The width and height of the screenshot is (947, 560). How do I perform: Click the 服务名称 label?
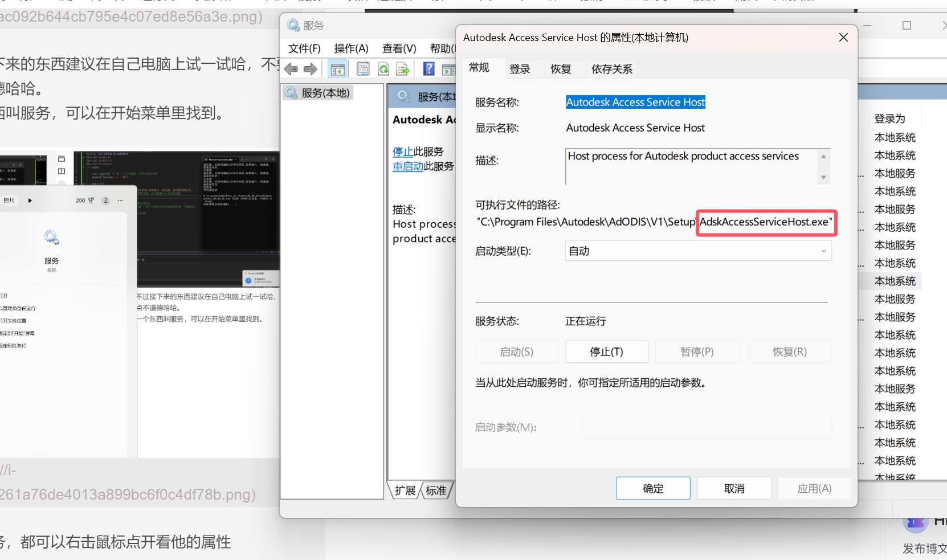pos(497,103)
